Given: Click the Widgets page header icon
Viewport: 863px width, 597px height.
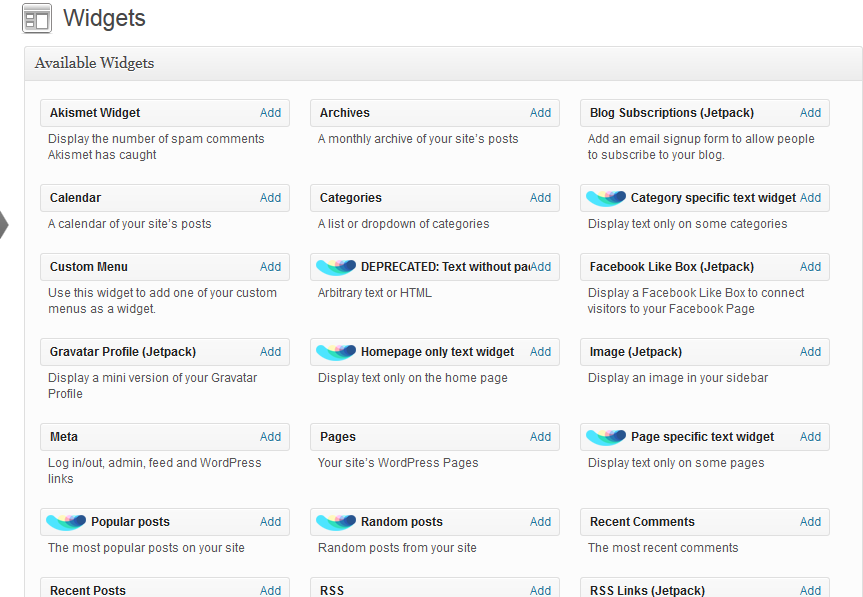Looking at the screenshot, I should (37, 18).
